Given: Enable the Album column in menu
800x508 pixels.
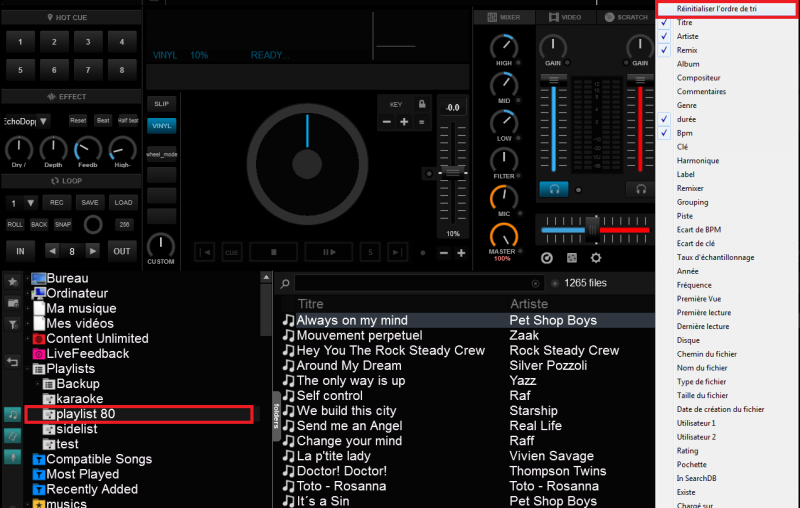Looking at the screenshot, I should [x=688, y=64].
